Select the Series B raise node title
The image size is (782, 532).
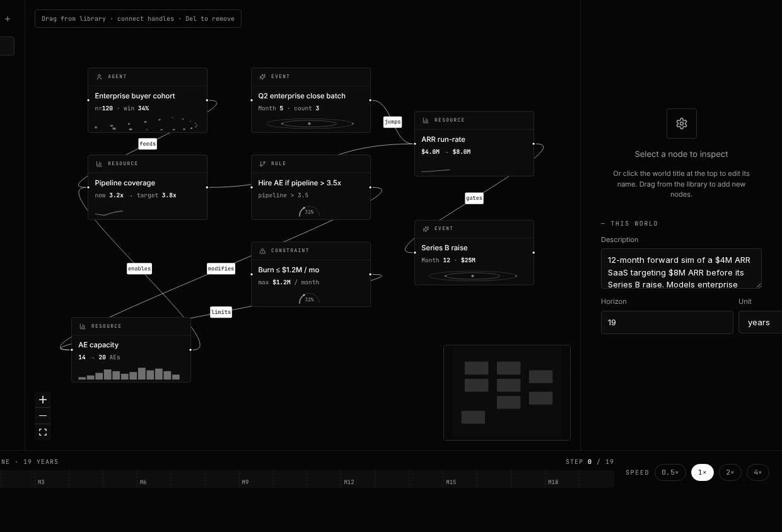pyautogui.click(x=445, y=248)
